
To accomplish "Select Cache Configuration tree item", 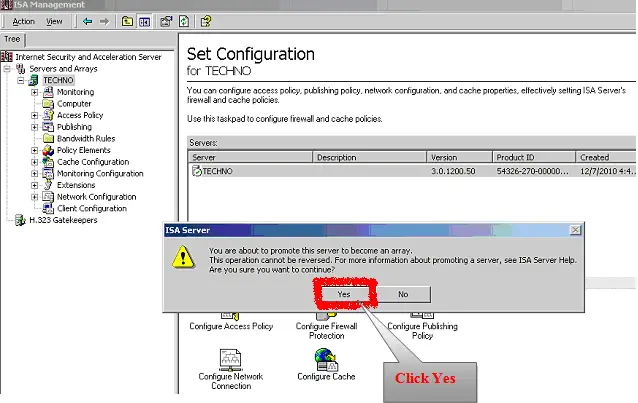I will coord(93,162).
